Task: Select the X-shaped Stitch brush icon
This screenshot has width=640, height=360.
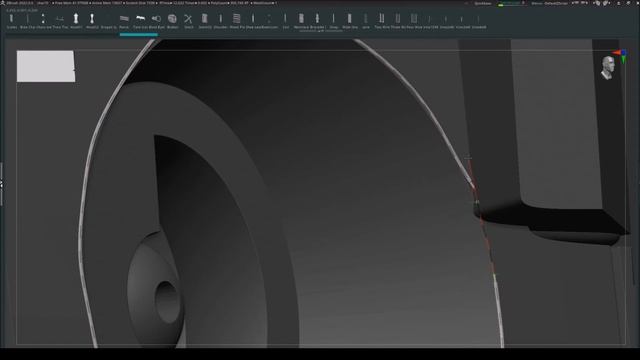Action: [x=188, y=19]
